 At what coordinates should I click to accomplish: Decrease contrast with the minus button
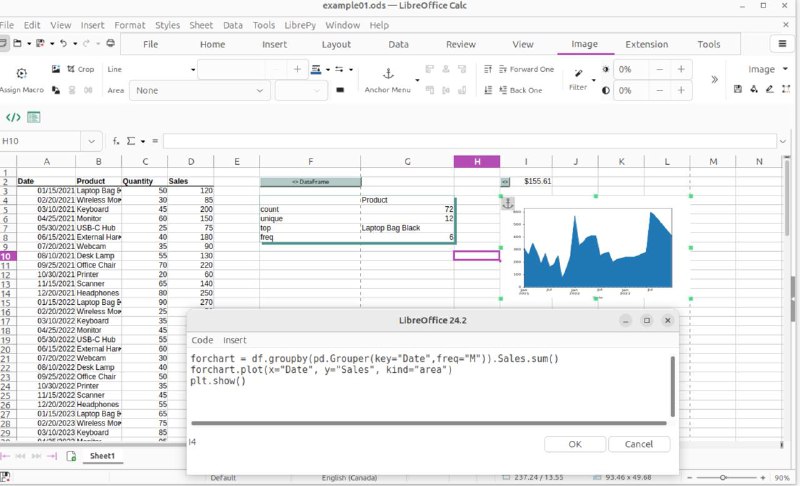click(x=660, y=91)
